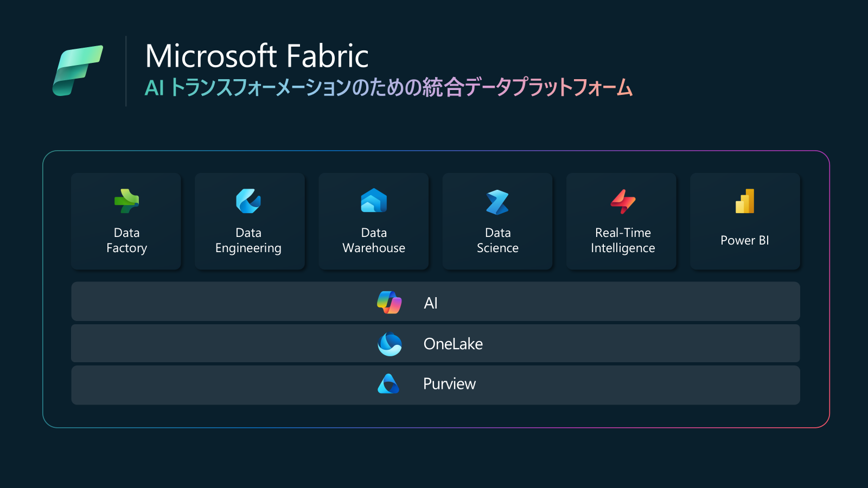Click the Microsoft Fabric logo
Screen dimensions: 868x488
tap(78, 70)
